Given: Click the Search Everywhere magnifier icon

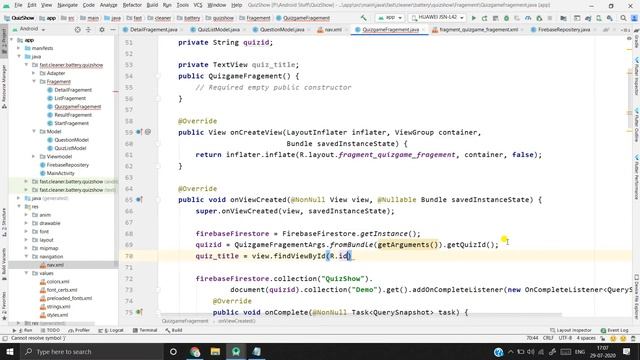Looking at the screenshot, I should [623, 18].
